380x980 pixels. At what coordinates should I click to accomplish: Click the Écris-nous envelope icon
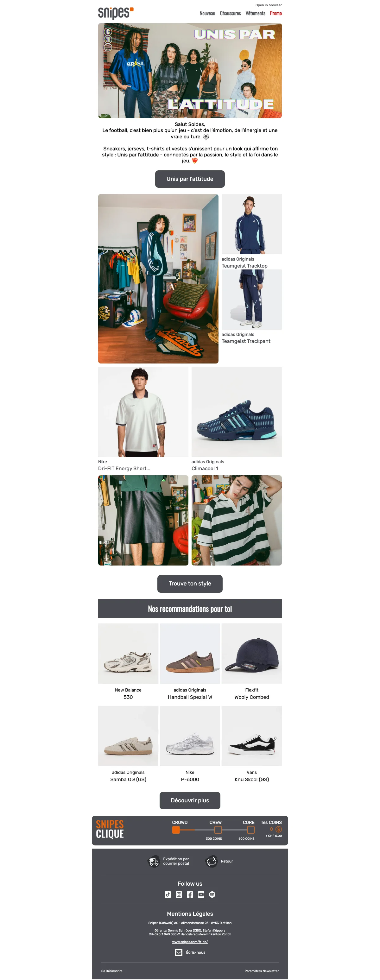click(178, 952)
